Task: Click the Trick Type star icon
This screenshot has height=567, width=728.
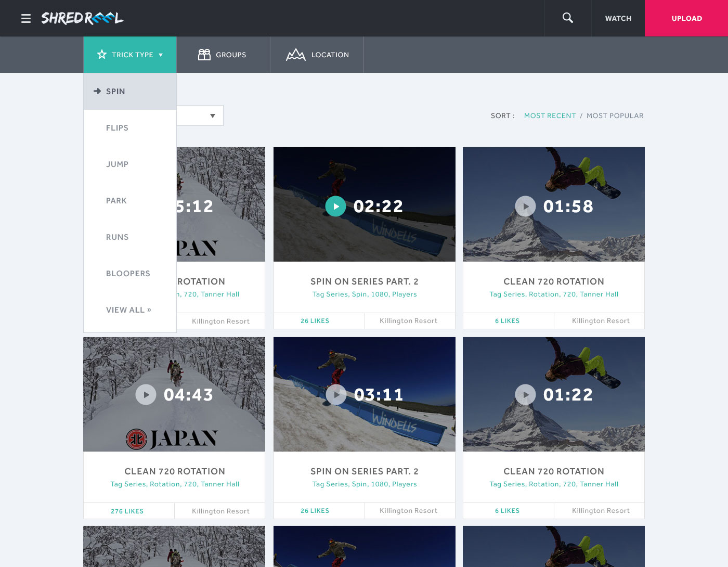Action: click(x=102, y=54)
